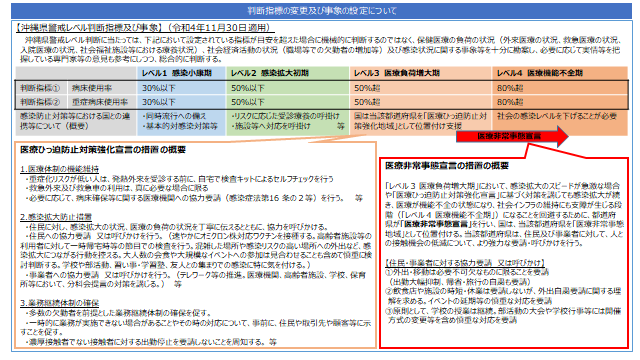Select heading '医療非常事態宣言の措置の概要' in red box

tap(447, 166)
